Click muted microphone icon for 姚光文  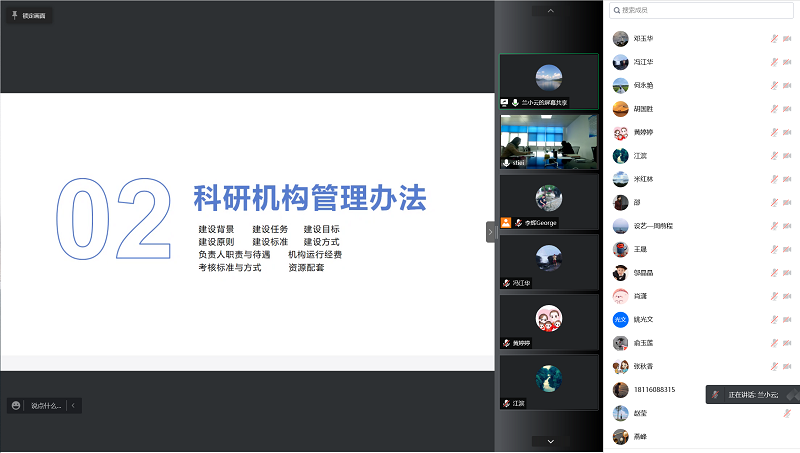[x=774, y=320]
